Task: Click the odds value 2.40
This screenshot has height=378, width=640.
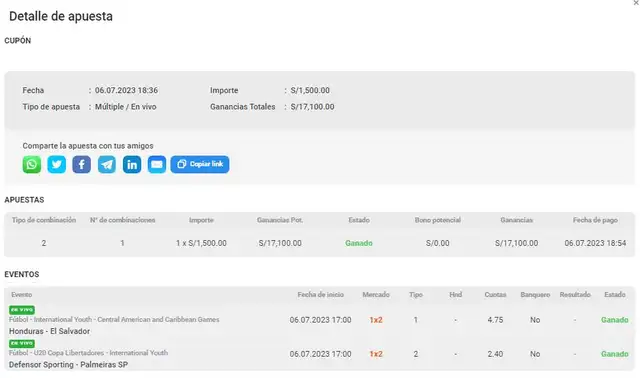Action: (495, 354)
